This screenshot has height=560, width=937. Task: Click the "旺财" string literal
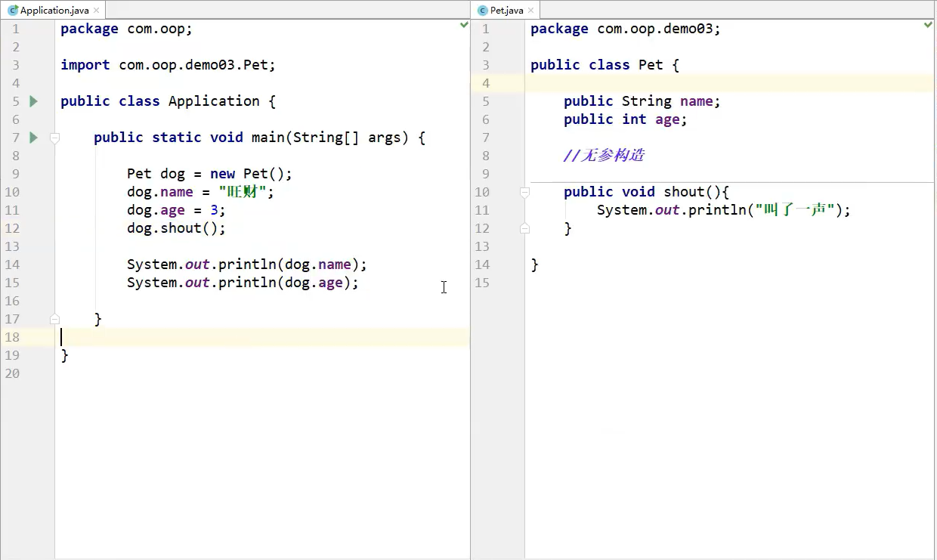point(243,192)
